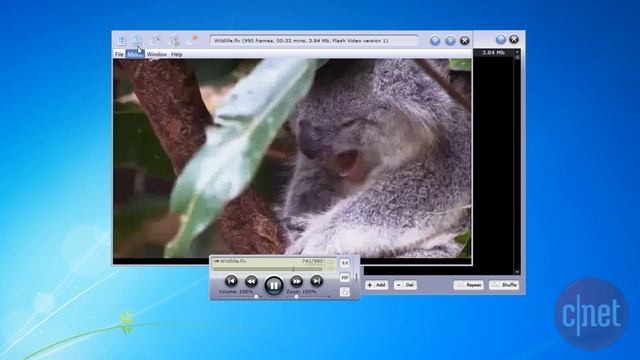Rewind the Wildlife video
The width and height of the screenshot is (640, 360).
click(251, 281)
